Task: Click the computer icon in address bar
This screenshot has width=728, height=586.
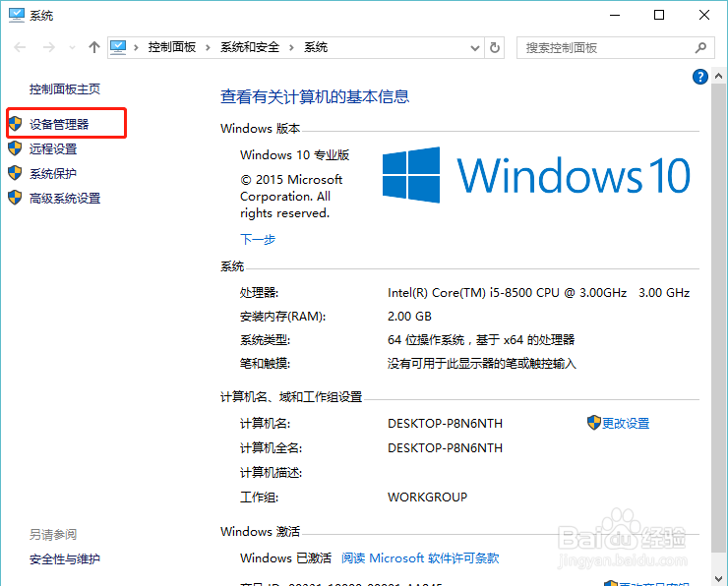Action: 118,47
